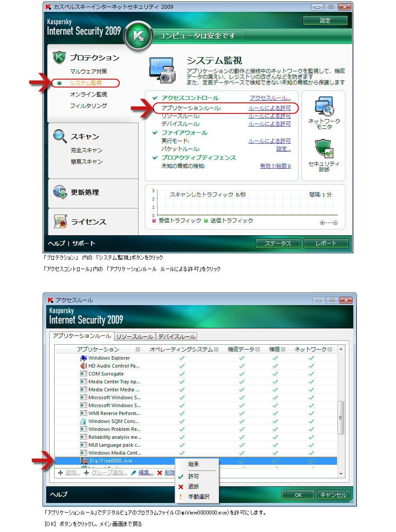This screenshot has height=532, width=396.
Task: Switch to the リソースルール tab
Action: coord(135,337)
